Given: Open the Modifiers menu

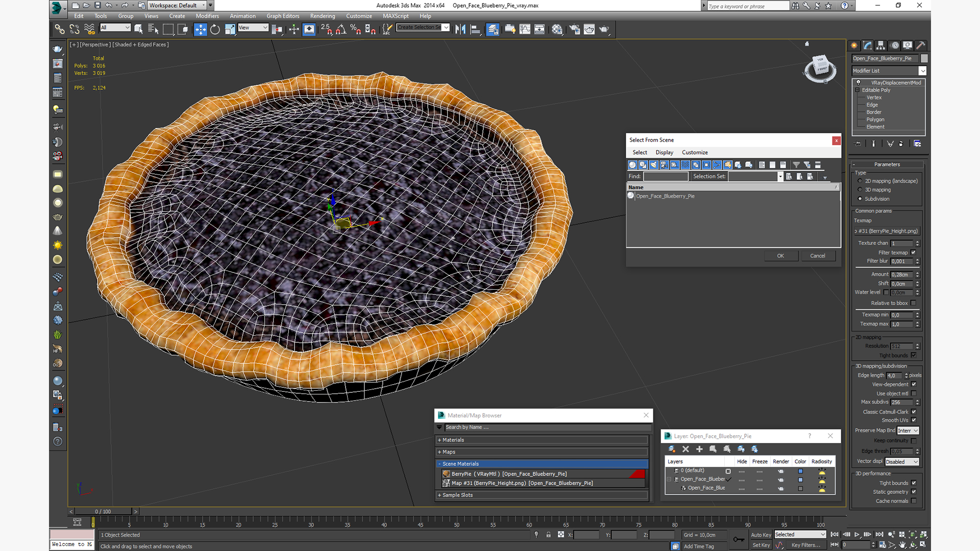Looking at the screenshot, I should (x=207, y=16).
